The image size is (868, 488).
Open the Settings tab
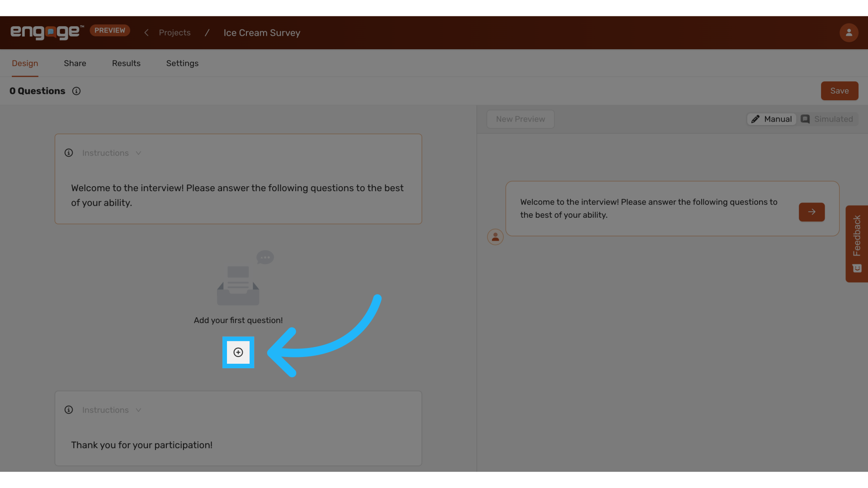tap(182, 63)
